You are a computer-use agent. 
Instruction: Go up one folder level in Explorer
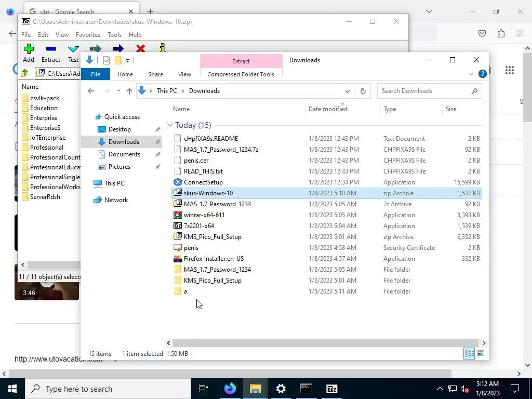tap(129, 91)
